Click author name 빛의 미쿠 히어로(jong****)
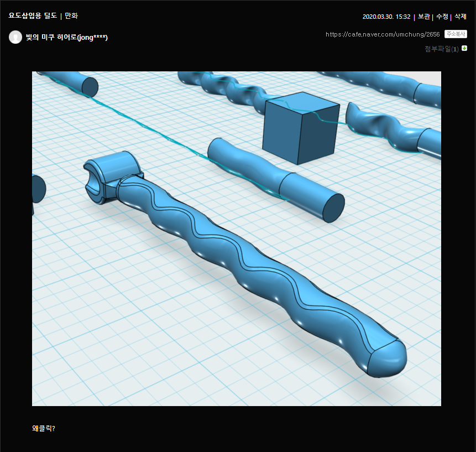476x452 pixels. pyautogui.click(x=67, y=38)
